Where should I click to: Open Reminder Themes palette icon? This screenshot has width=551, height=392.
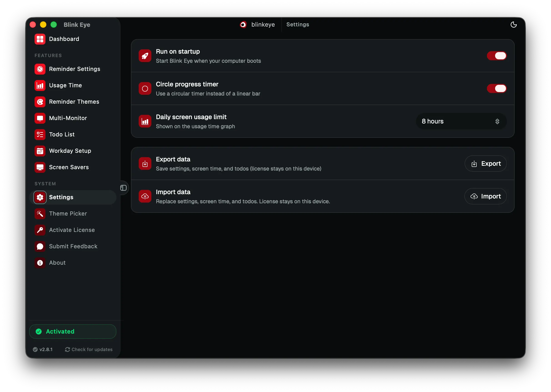[40, 102]
